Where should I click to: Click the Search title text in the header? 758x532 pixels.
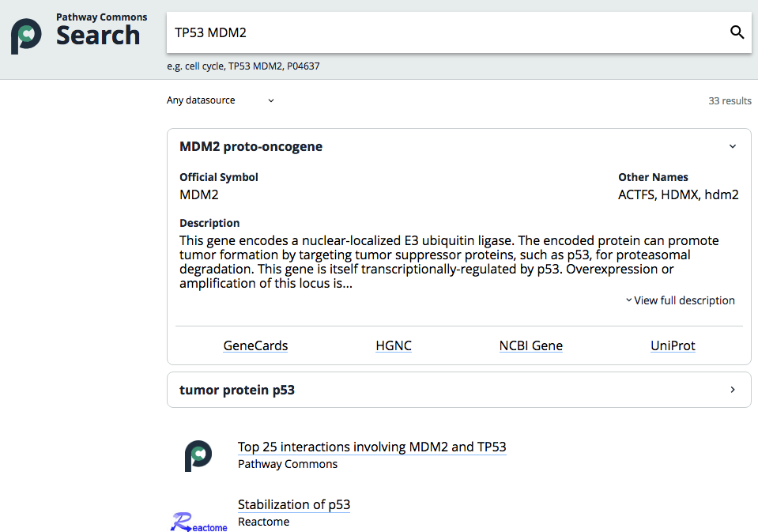coord(98,36)
